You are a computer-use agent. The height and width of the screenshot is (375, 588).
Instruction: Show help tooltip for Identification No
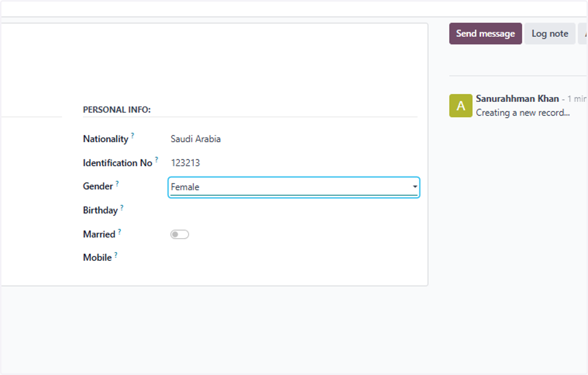point(157,159)
